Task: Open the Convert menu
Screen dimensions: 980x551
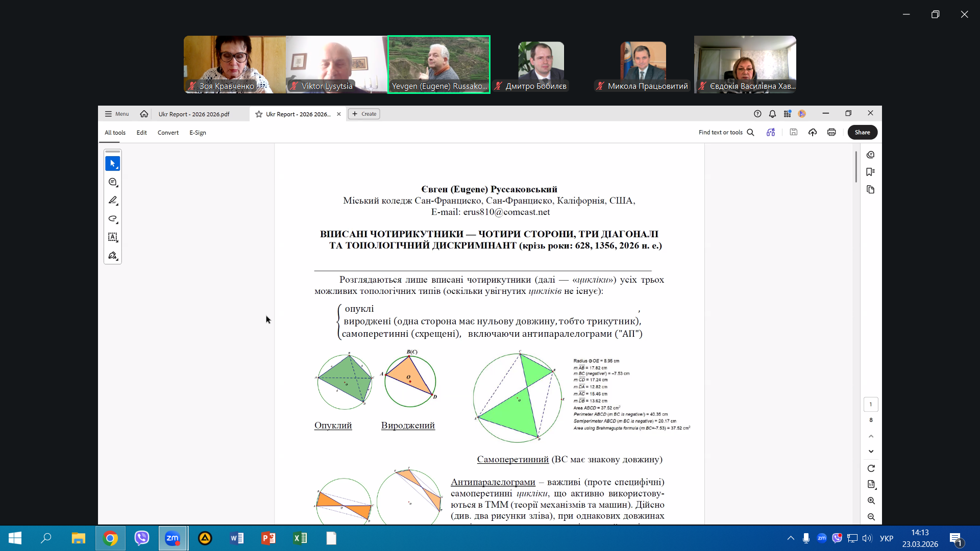Action: pos(168,133)
